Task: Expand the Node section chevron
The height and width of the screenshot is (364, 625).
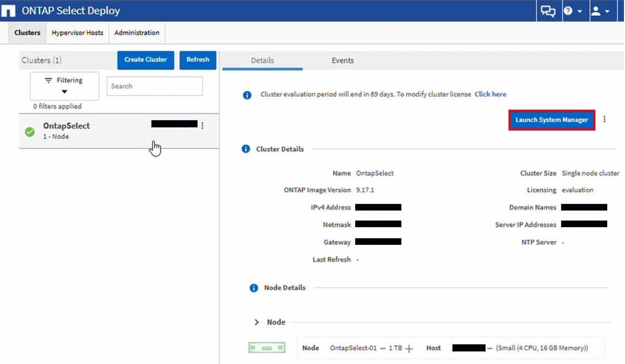Action: (256, 322)
